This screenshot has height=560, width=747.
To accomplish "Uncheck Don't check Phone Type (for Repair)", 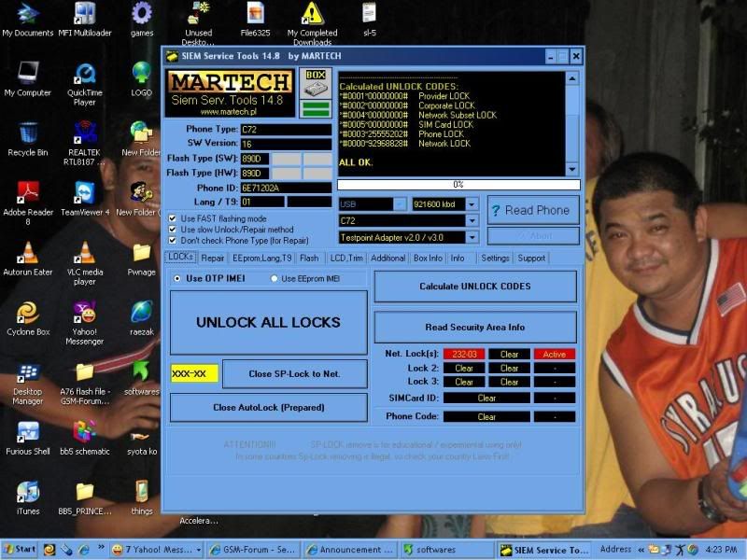I will tap(173, 241).
